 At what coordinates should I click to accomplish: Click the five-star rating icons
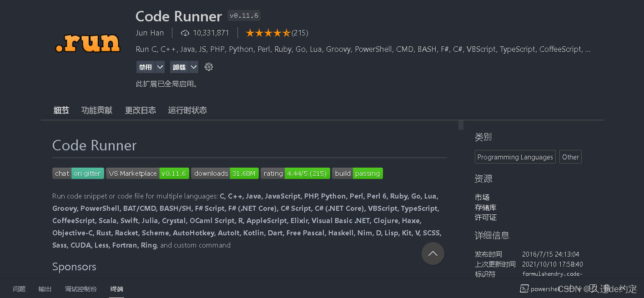point(268,33)
